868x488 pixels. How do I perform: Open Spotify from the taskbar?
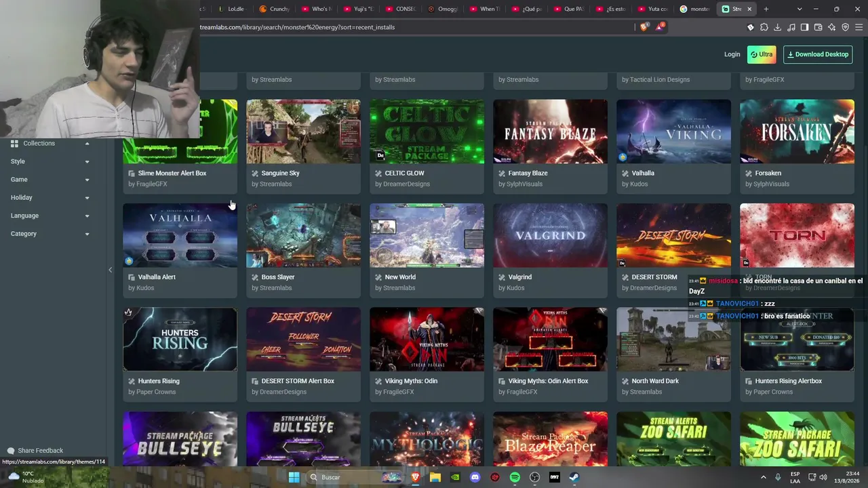pos(515,477)
